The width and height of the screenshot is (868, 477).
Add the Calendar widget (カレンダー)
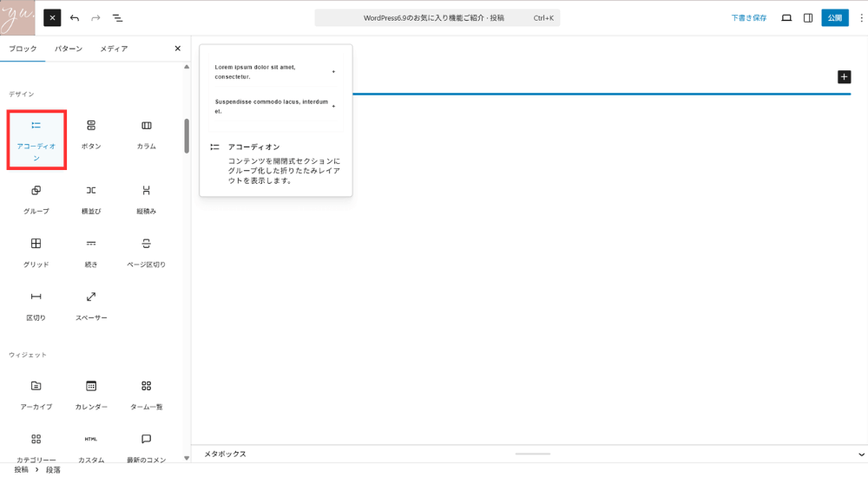[91, 394]
